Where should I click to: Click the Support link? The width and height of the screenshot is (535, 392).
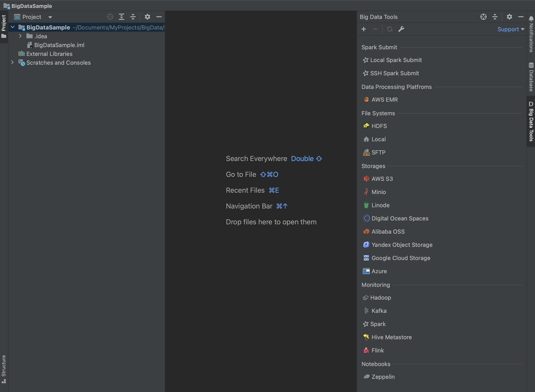pyautogui.click(x=509, y=29)
